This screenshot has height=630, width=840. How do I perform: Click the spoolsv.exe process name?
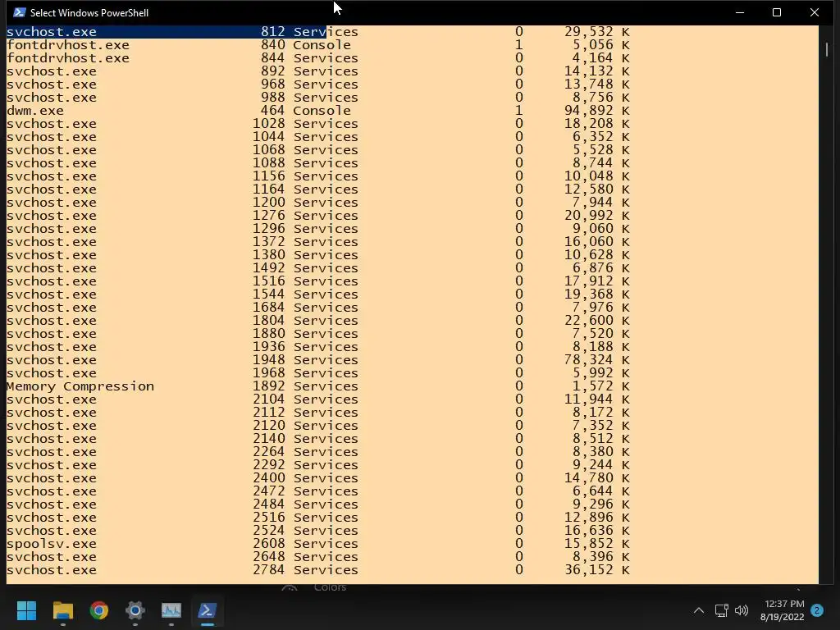52,544
